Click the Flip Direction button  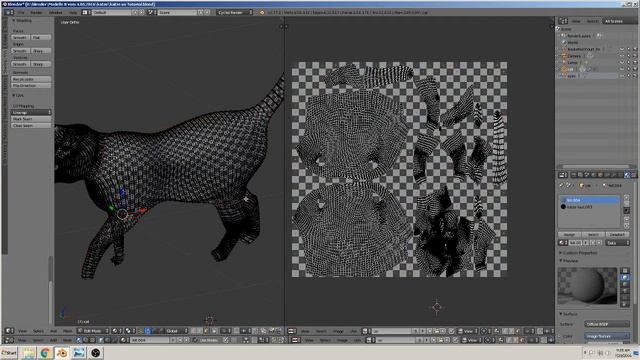(31, 86)
